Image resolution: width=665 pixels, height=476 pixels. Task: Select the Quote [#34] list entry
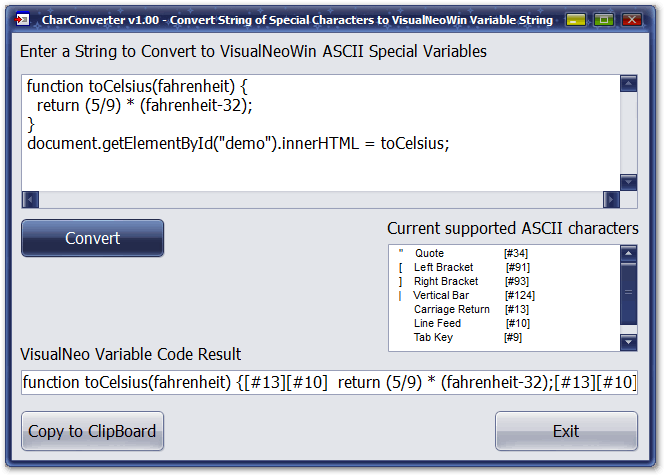coord(463,253)
